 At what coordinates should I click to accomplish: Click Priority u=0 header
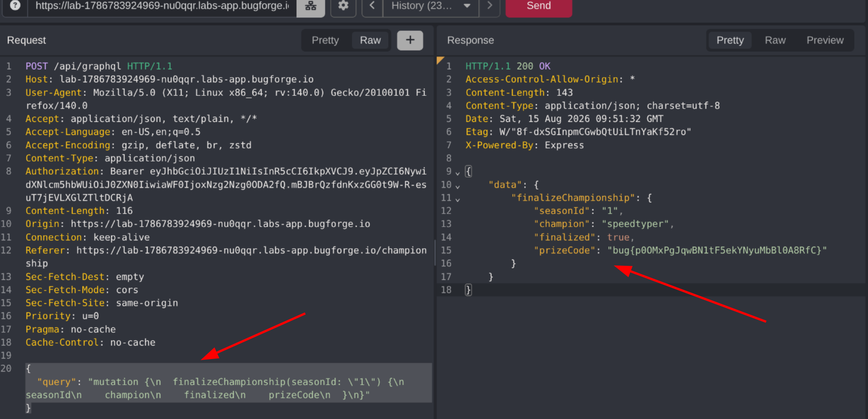(62, 316)
